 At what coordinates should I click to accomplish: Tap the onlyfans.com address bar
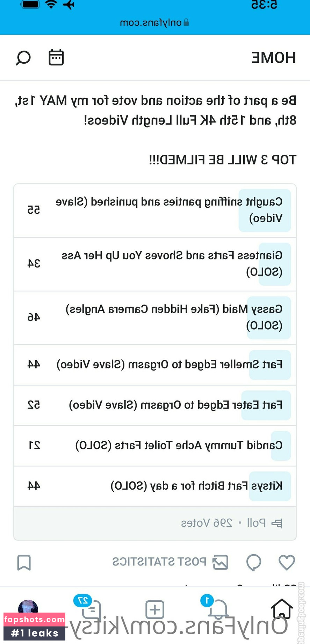155,23
